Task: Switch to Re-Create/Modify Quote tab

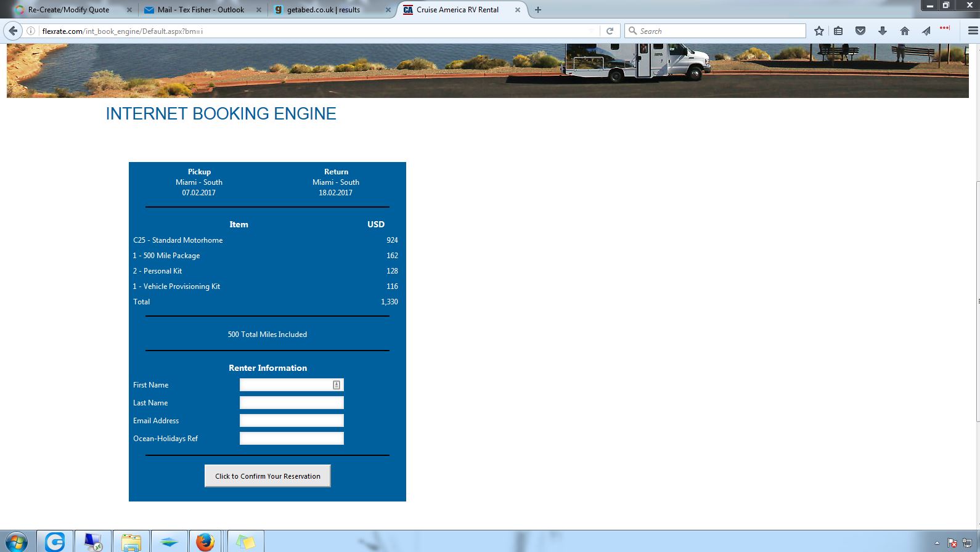Action: (69, 10)
